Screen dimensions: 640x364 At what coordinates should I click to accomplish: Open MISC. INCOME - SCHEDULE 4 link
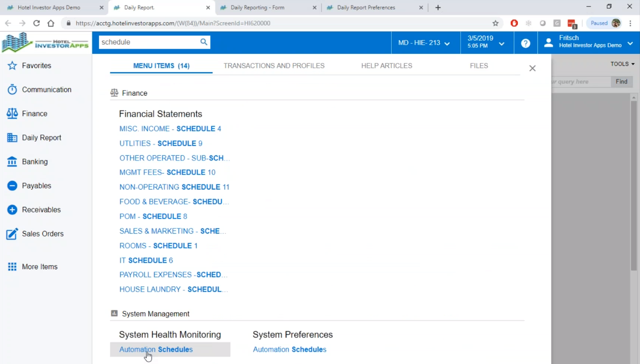[x=170, y=129]
